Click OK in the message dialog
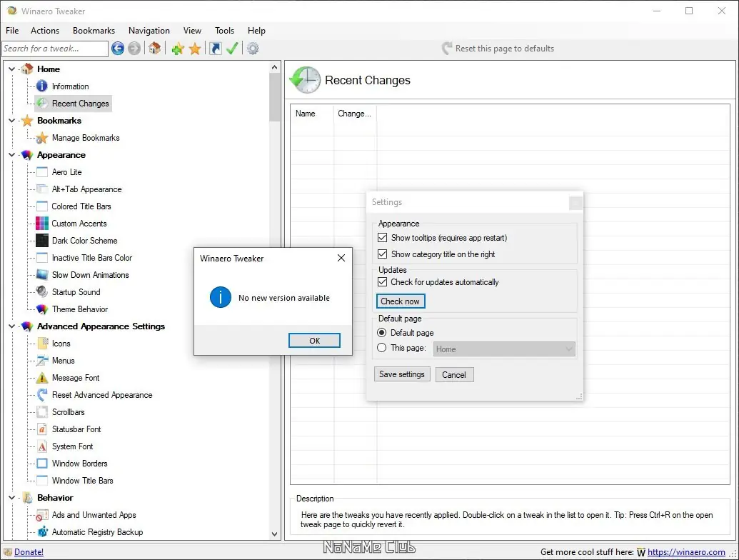The height and width of the screenshot is (560, 739). click(x=314, y=340)
